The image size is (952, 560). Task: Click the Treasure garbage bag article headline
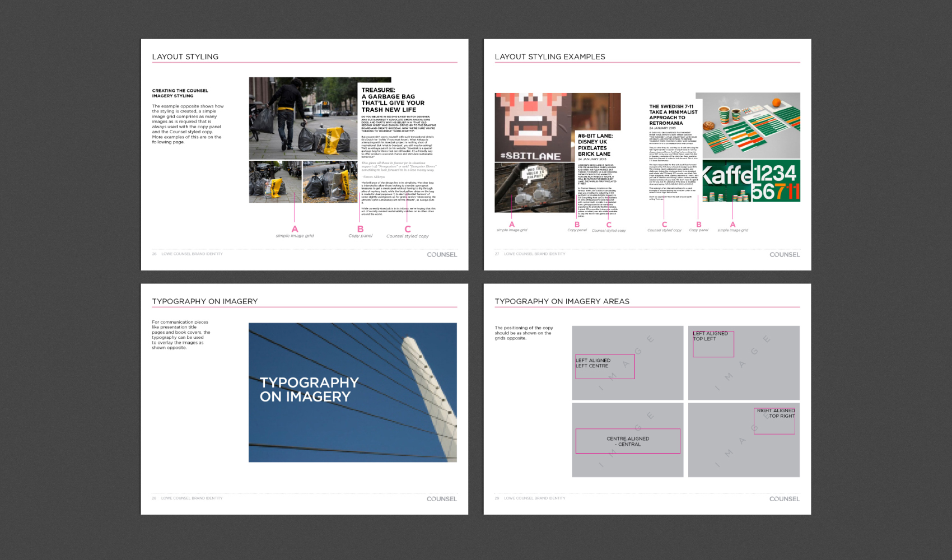pos(393,100)
